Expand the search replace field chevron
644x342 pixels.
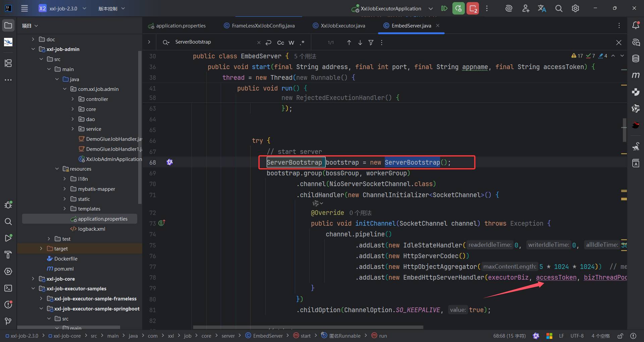[x=149, y=42]
